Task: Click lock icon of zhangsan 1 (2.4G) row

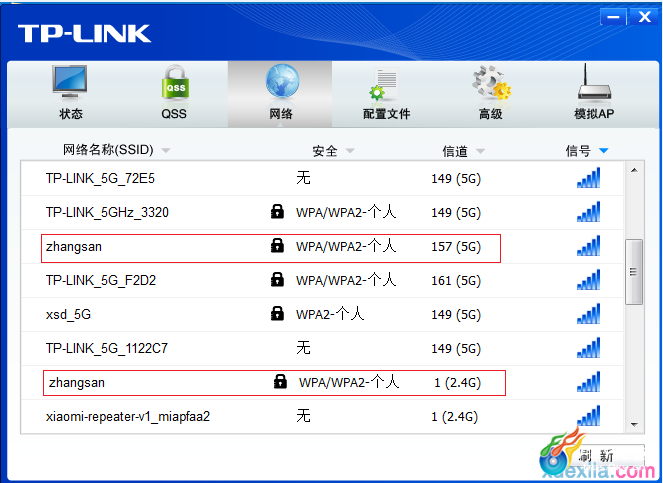Action: (280, 381)
